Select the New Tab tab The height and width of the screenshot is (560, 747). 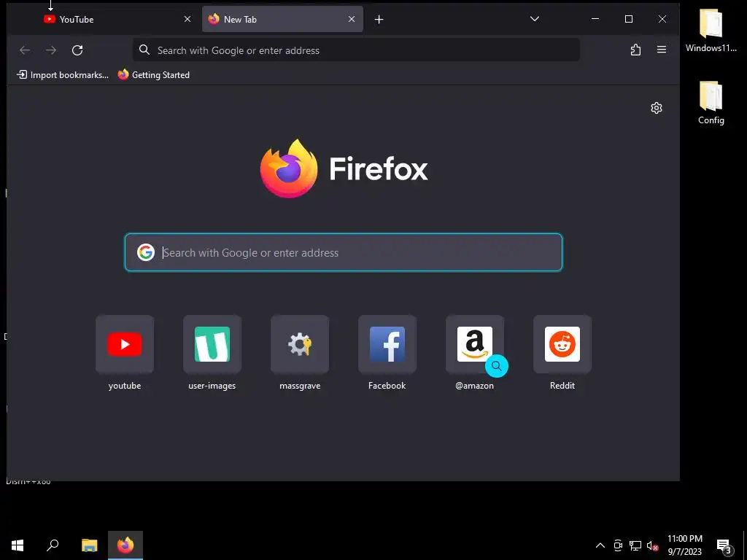click(282, 20)
